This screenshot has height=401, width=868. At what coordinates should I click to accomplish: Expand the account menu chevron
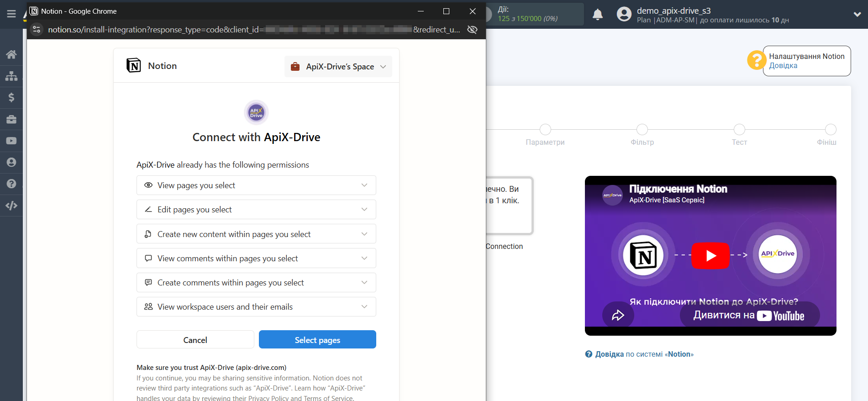point(857,14)
